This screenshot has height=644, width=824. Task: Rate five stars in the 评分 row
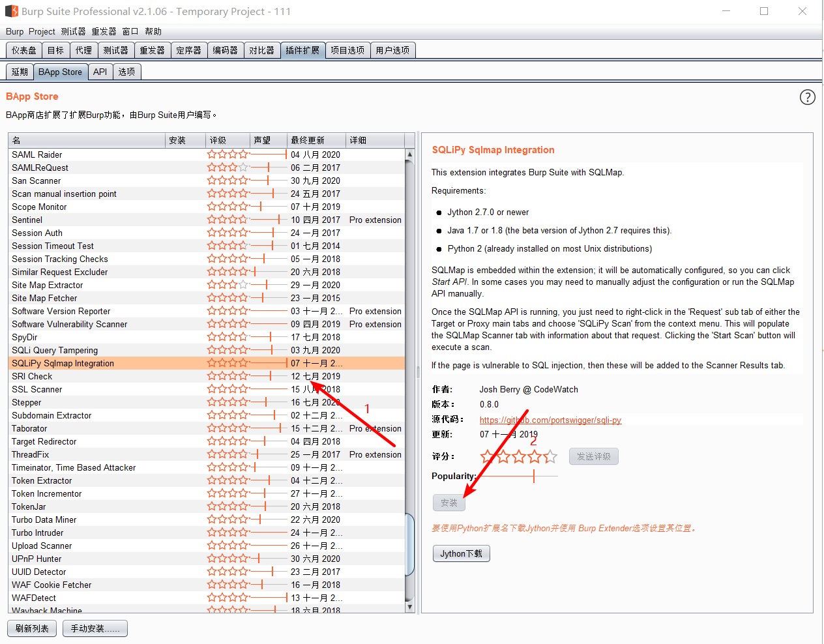click(x=552, y=456)
